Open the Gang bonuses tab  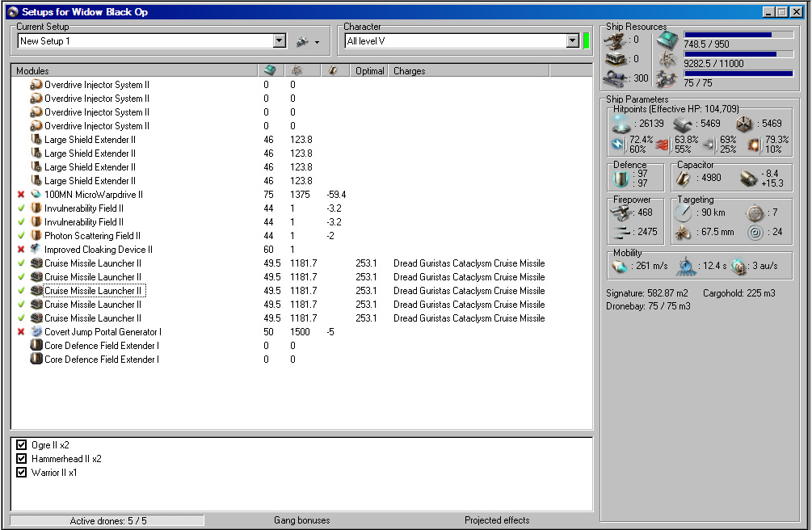tap(302, 520)
